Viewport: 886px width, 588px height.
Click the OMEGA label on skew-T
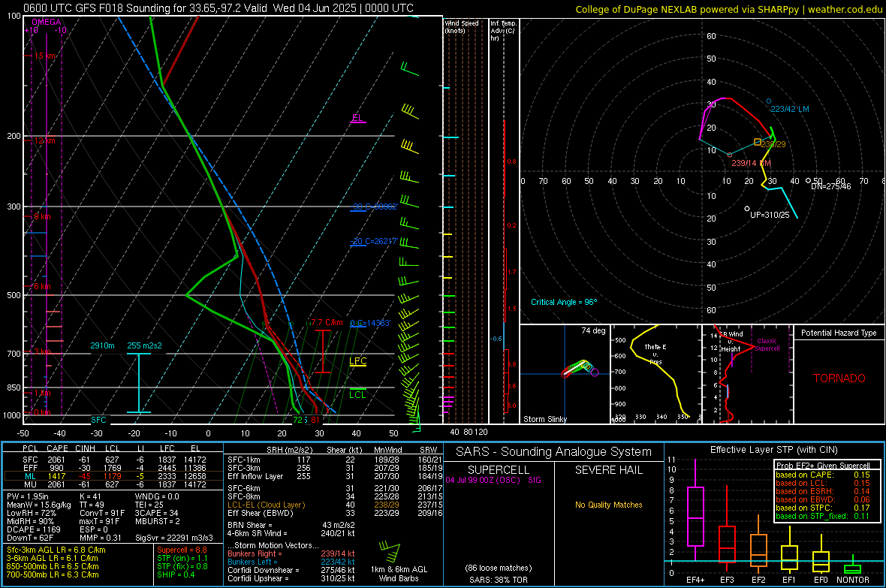tap(47, 22)
